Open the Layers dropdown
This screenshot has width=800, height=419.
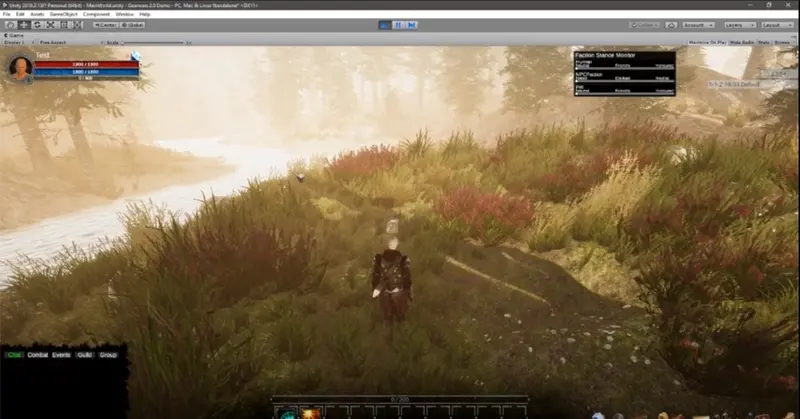coord(739,25)
